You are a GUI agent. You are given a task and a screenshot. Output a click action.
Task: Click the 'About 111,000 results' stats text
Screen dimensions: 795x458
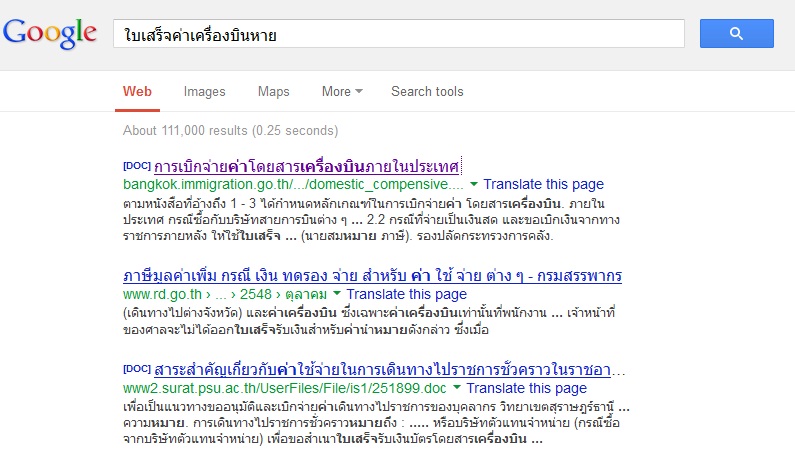[x=230, y=131]
